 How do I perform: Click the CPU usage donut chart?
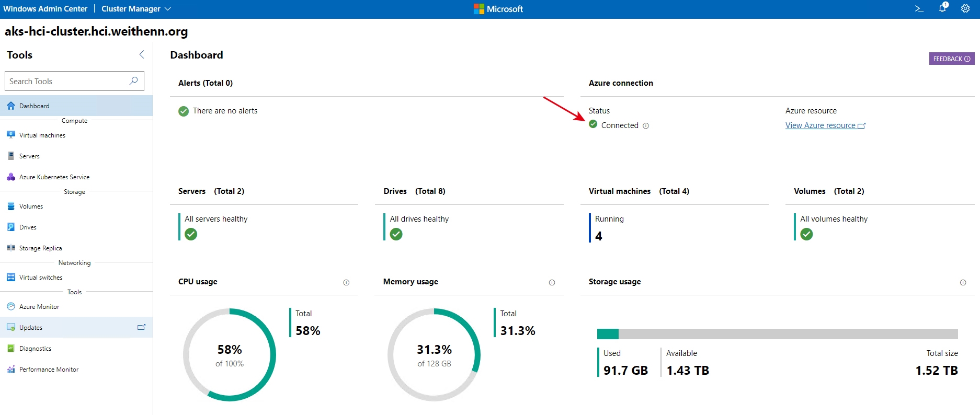click(x=230, y=355)
